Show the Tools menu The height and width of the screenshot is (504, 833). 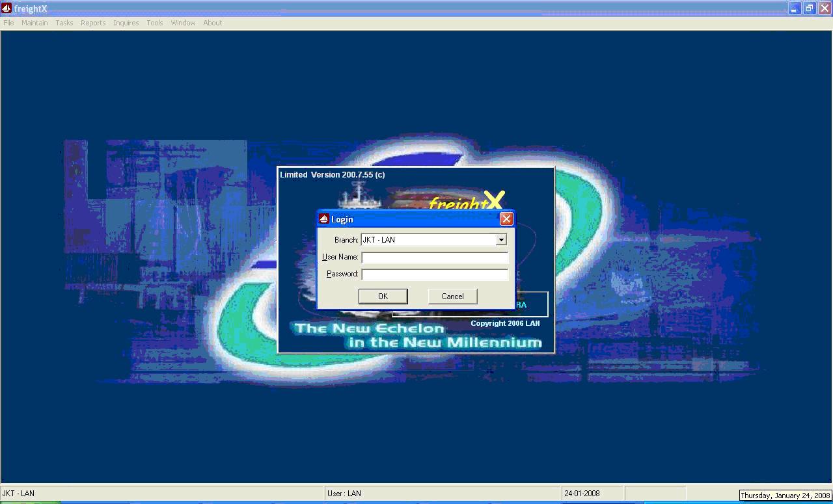[x=155, y=23]
